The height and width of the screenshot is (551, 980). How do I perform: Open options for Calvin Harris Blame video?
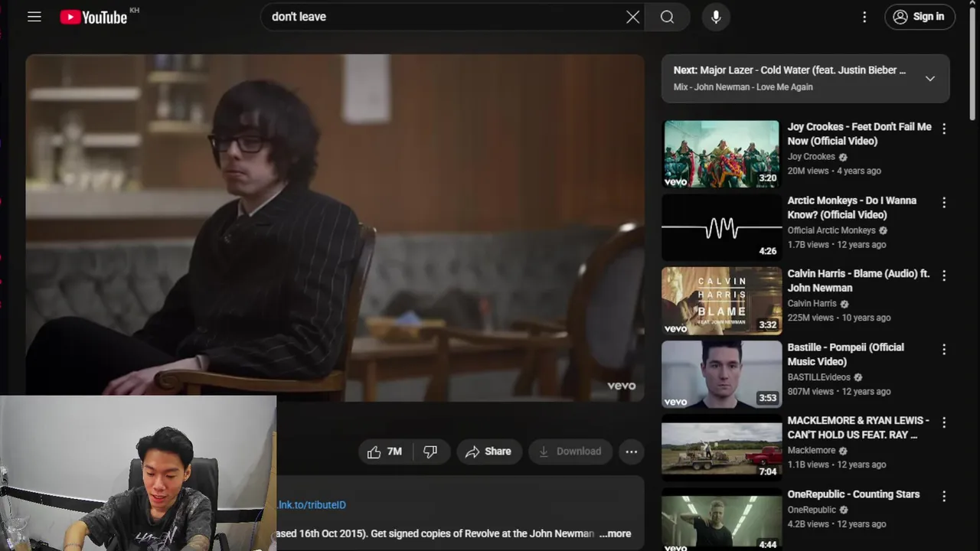tap(944, 275)
